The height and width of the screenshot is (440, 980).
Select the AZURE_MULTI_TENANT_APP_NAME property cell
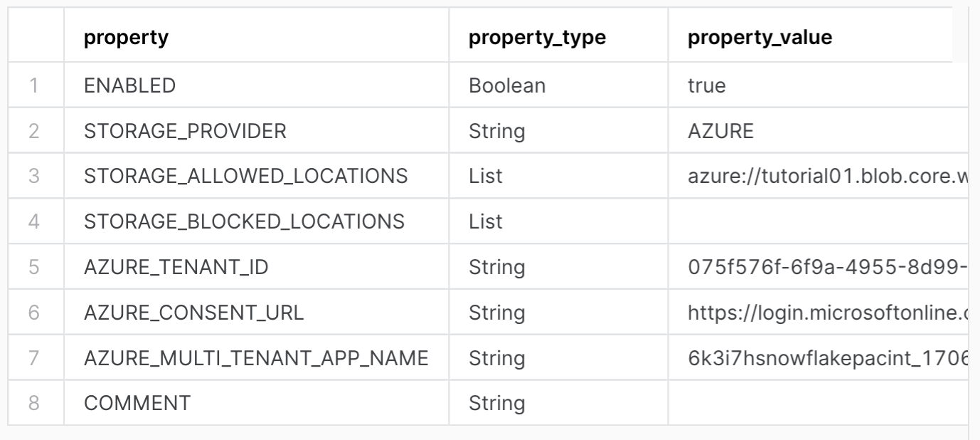coord(256,358)
